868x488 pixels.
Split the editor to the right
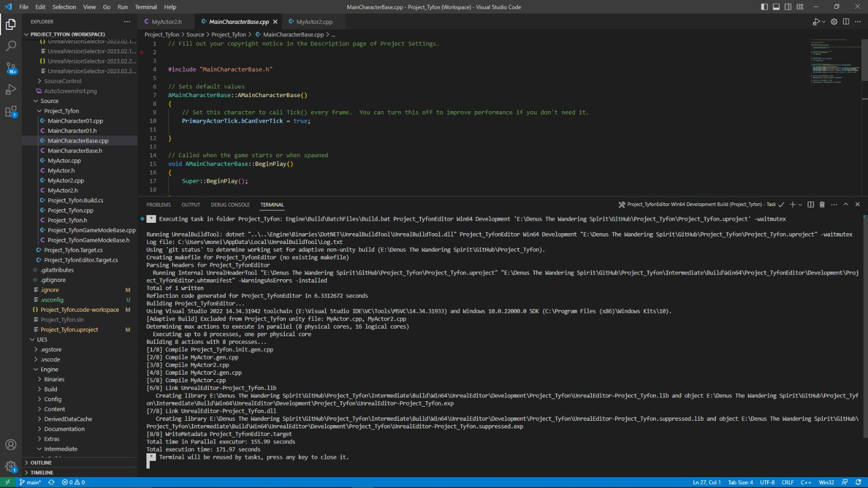(846, 22)
